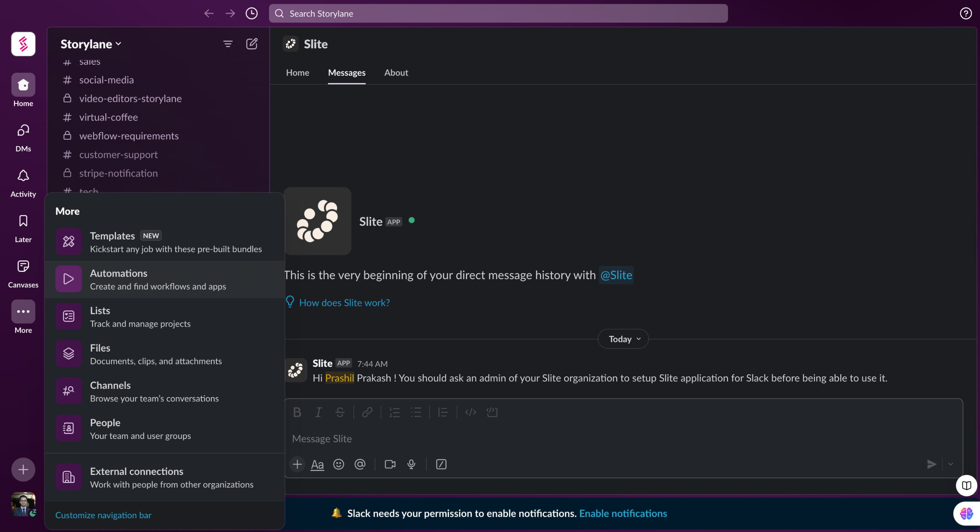The height and width of the screenshot is (532, 980).
Task: Expand the Storylane workspace dropdown
Action: point(91,44)
